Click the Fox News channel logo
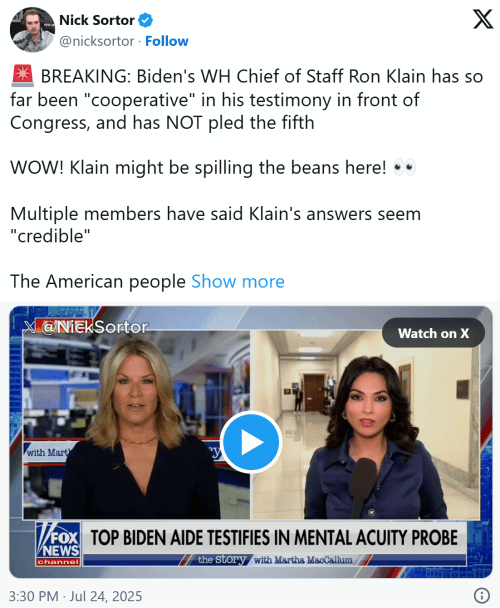Screen dimensions: 500x608 (x=58, y=544)
